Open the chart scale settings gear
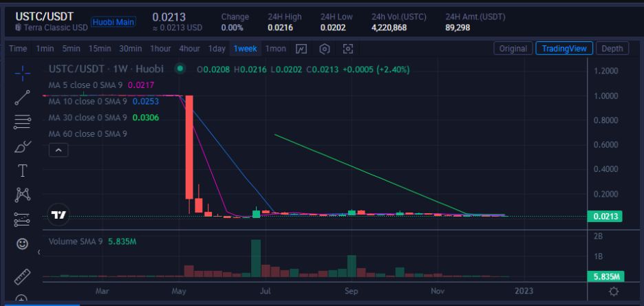The height and width of the screenshot is (306, 644). [614, 292]
